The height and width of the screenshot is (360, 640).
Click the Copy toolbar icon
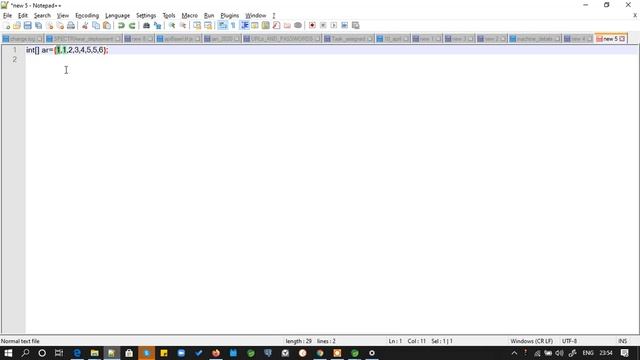(x=96, y=26)
